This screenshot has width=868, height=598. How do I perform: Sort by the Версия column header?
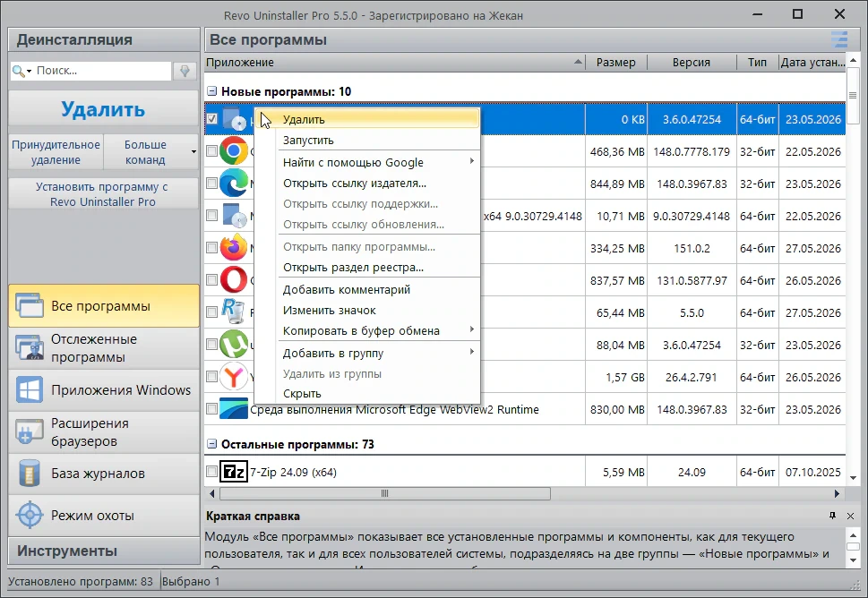pos(692,62)
